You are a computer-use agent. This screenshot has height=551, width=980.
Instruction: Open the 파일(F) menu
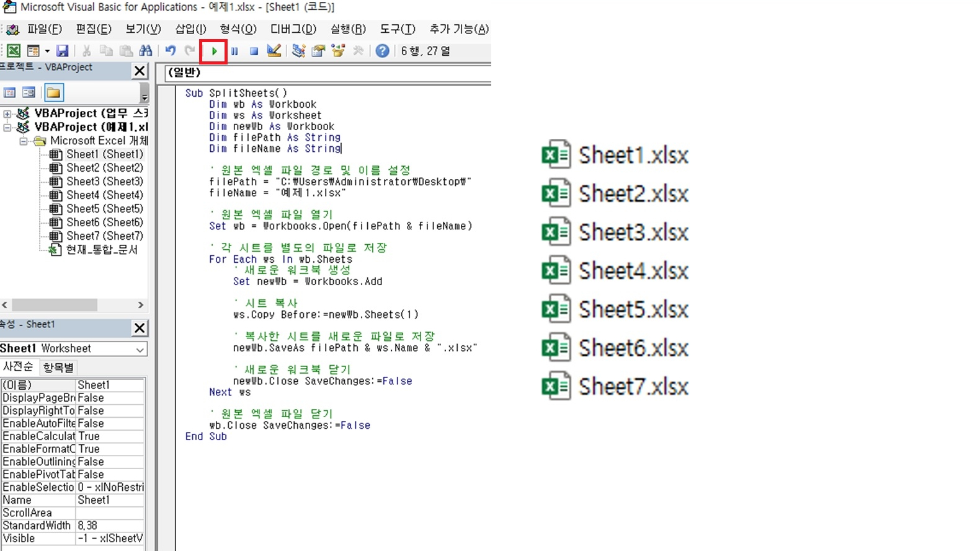(x=44, y=29)
